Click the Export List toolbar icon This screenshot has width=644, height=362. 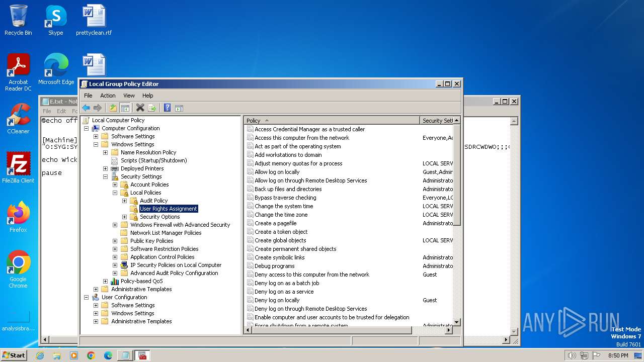pos(152,108)
